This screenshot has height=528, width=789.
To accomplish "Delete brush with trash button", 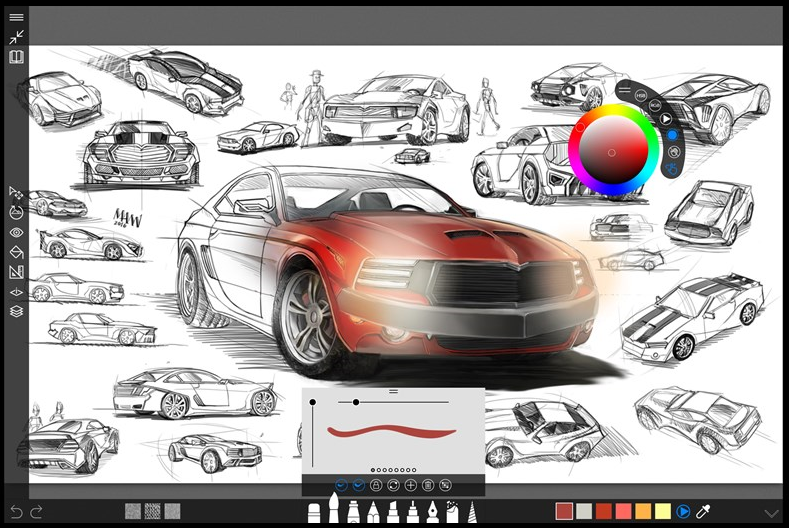I will (428, 485).
